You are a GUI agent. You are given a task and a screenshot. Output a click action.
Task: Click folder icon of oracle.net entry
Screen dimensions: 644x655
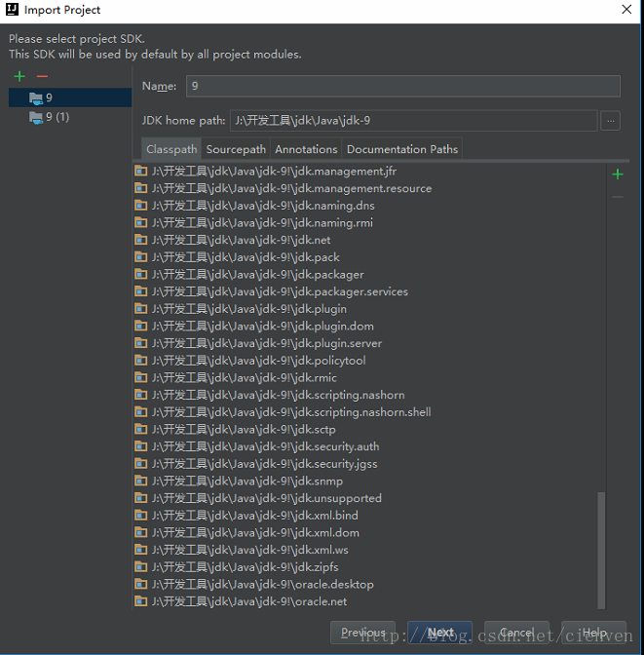click(x=140, y=601)
